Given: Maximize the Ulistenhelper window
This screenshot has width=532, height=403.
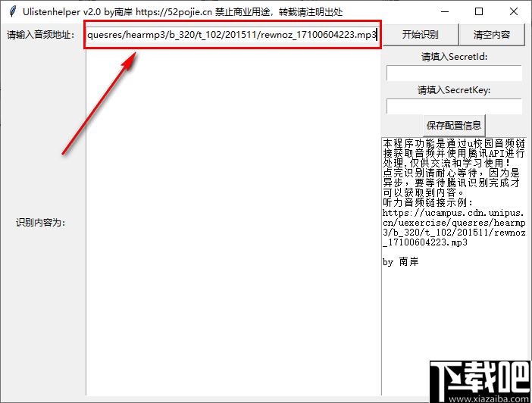Looking at the screenshot, I should coord(479,11).
